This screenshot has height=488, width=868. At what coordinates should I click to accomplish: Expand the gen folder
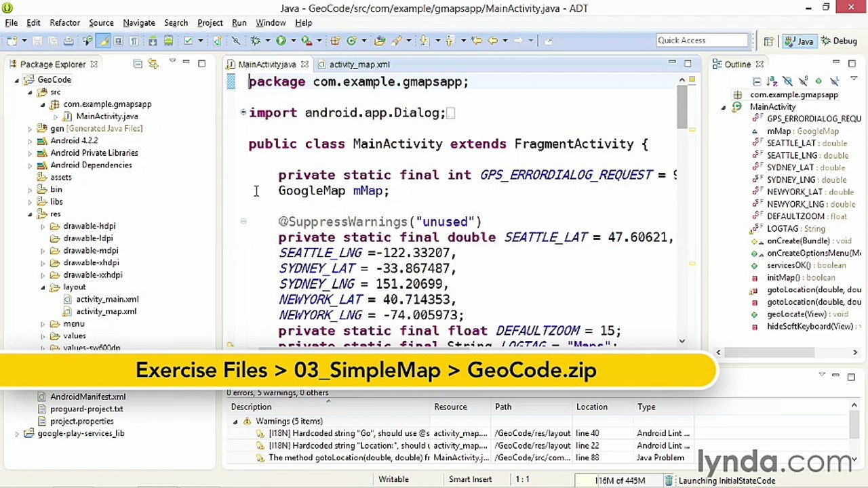[30, 129]
